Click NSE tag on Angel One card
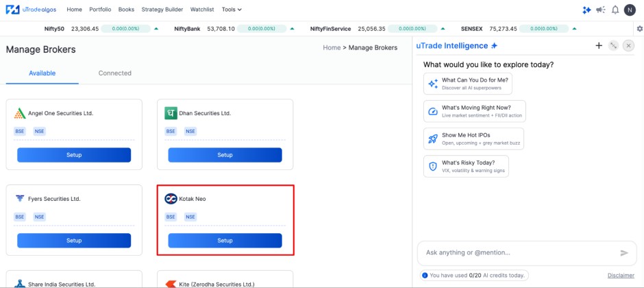The width and height of the screenshot is (644, 288). (40, 132)
